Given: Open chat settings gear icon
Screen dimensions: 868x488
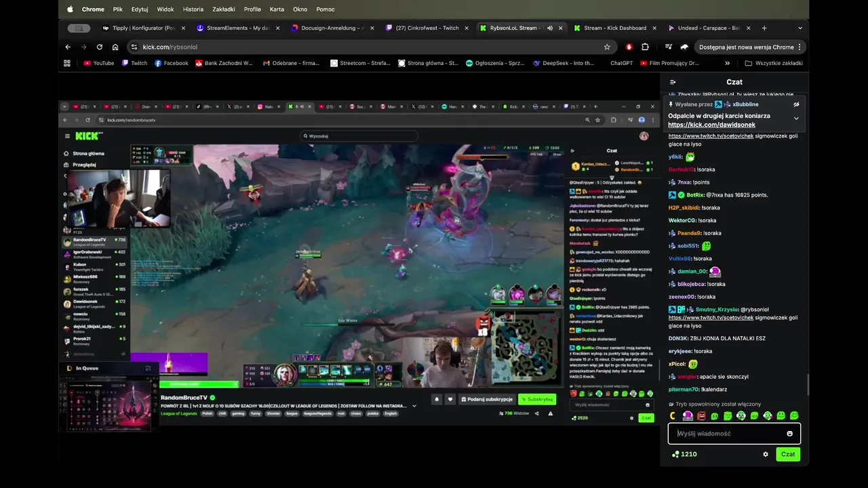Looking at the screenshot, I should 766,454.
